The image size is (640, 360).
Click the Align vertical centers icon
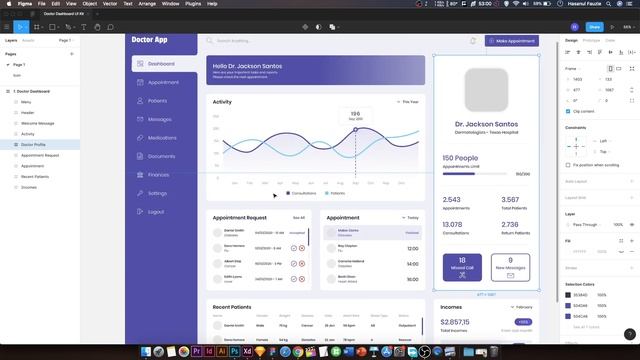tap(611, 52)
